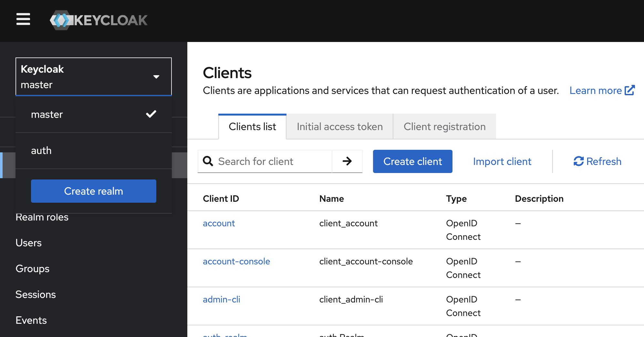Image resolution: width=644 pixels, height=337 pixels.
Task: Open the hamburger navigation menu
Action: [x=23, y=19]
